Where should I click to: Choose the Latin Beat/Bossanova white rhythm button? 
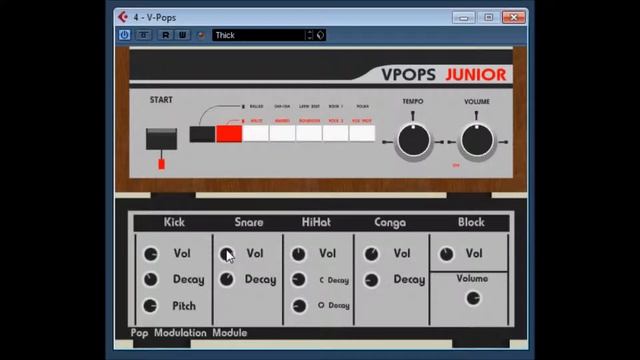pos(309,133)
